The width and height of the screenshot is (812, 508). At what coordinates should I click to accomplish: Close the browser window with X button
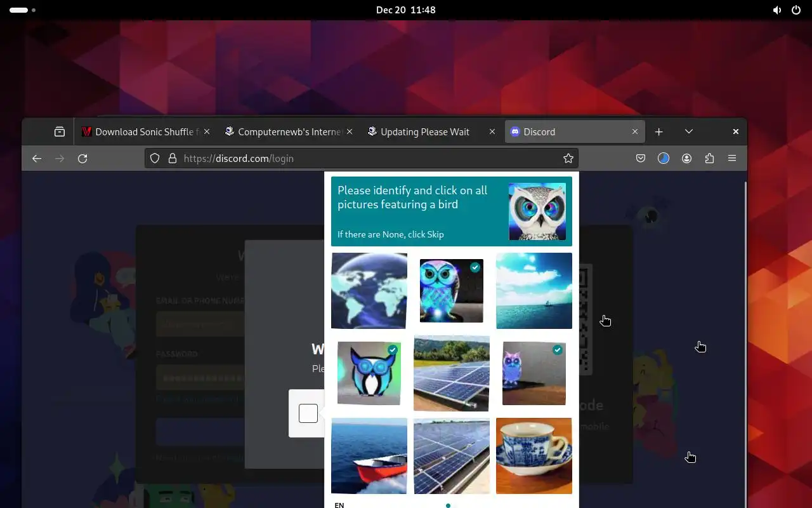(x=736, y=131)
